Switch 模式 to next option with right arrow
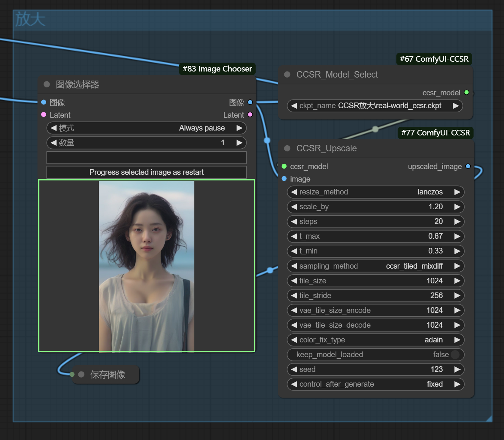 239,128
